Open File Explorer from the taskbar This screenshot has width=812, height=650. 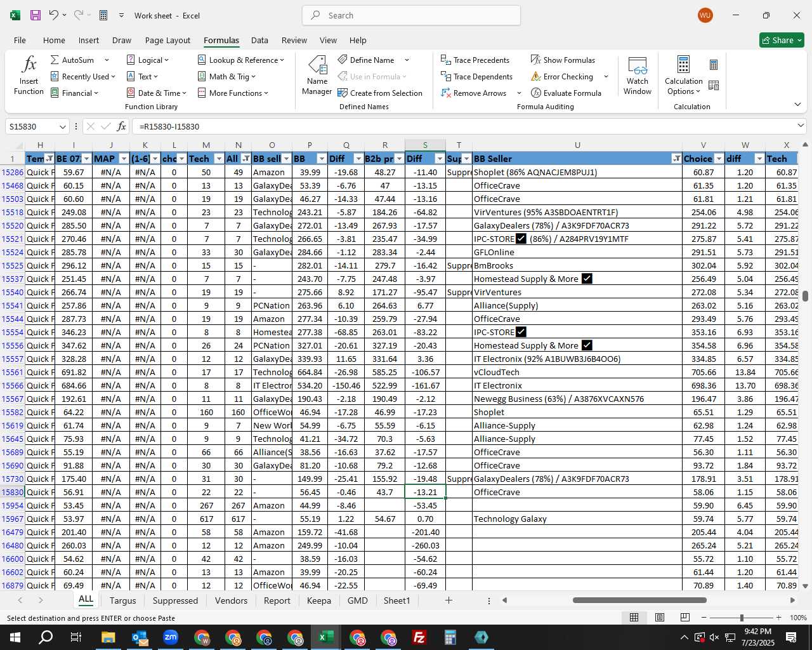click(x=108, y=637)
